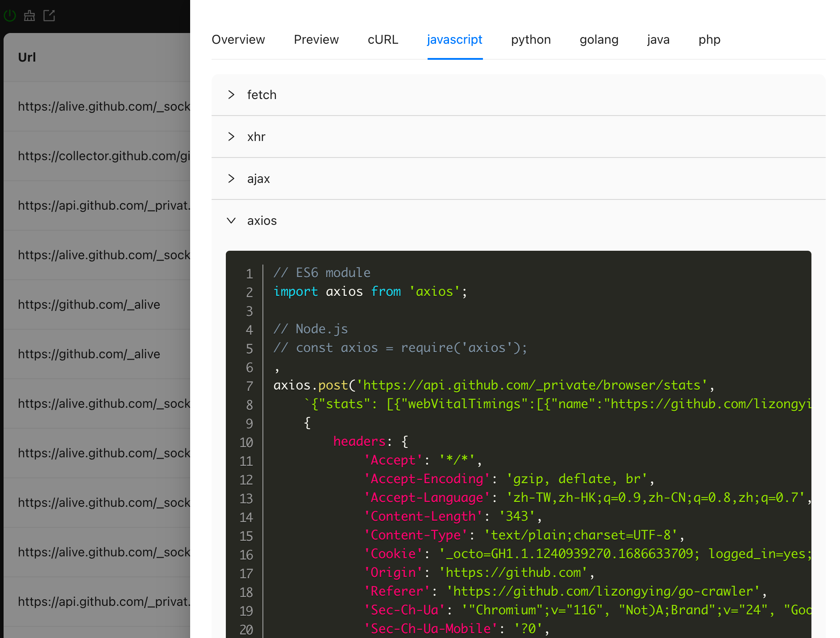Click the 'Accept-Encoding' header line
This screenshot has height=638, width=840.
509,479
